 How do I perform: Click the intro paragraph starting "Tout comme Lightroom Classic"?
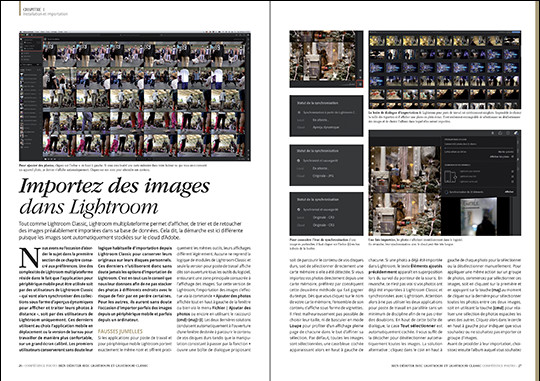pyautogui.click(x=131, y=230)
